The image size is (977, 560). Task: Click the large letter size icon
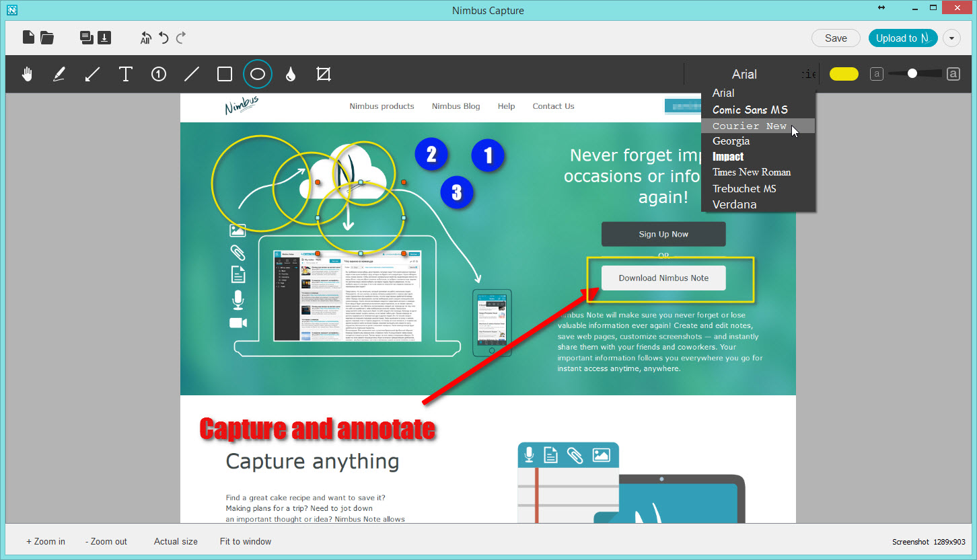pyautogui.click(x=953, y=74)
